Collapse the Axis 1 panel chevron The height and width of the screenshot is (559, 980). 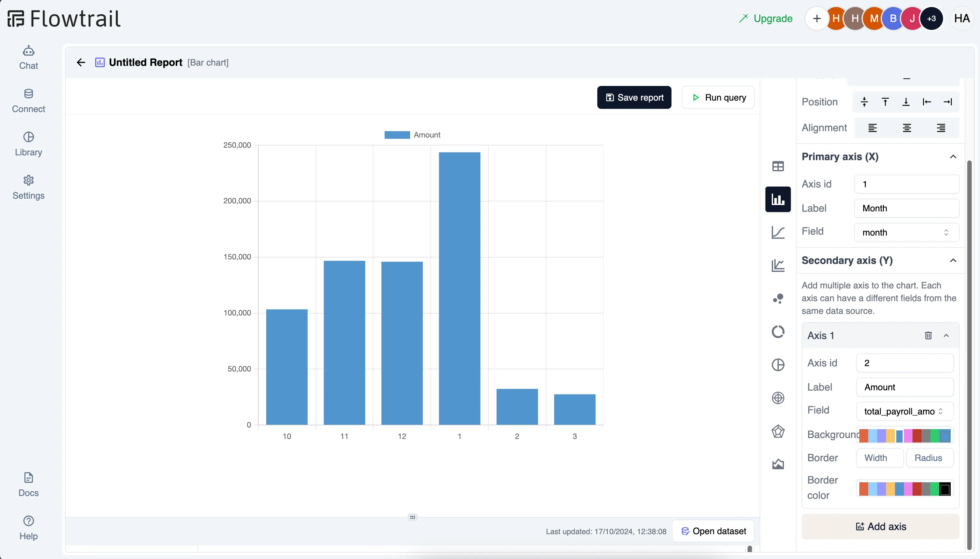pyautogui.click(x=946, y=336)
